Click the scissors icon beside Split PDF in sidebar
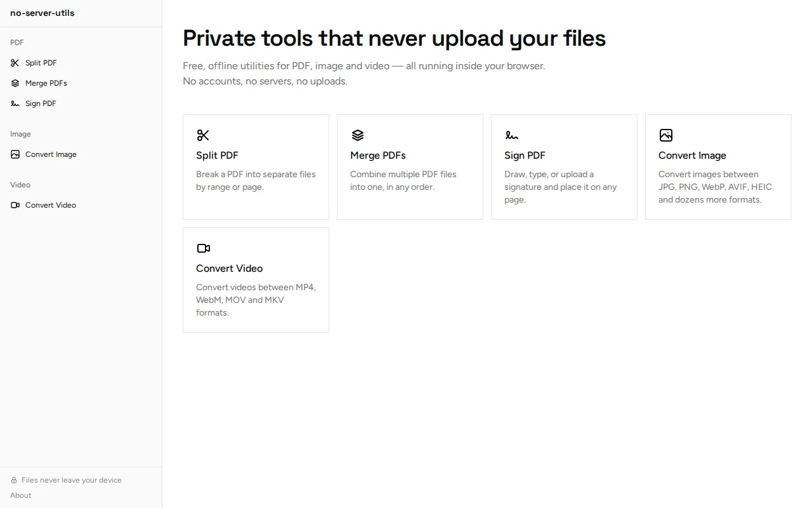 15,63
